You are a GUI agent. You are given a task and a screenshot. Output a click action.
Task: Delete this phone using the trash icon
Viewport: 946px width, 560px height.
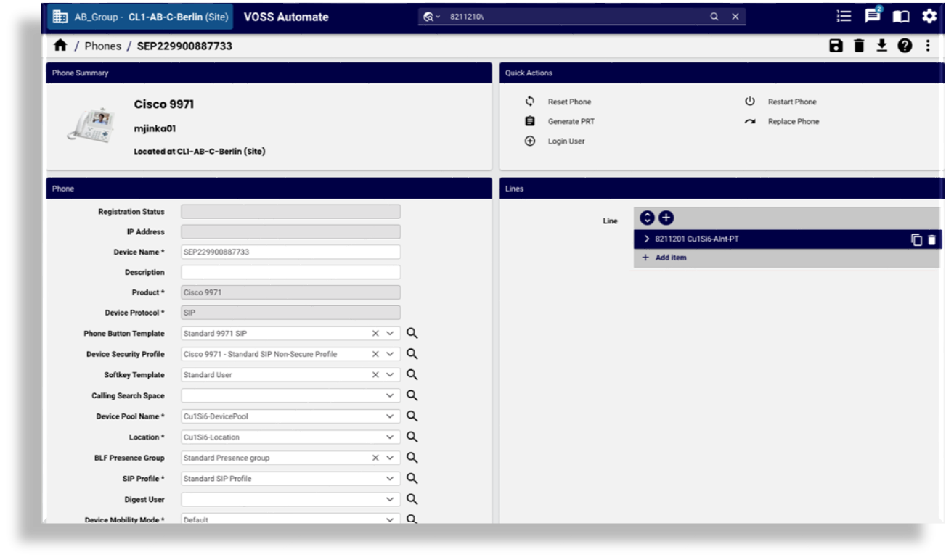[859, 46]
